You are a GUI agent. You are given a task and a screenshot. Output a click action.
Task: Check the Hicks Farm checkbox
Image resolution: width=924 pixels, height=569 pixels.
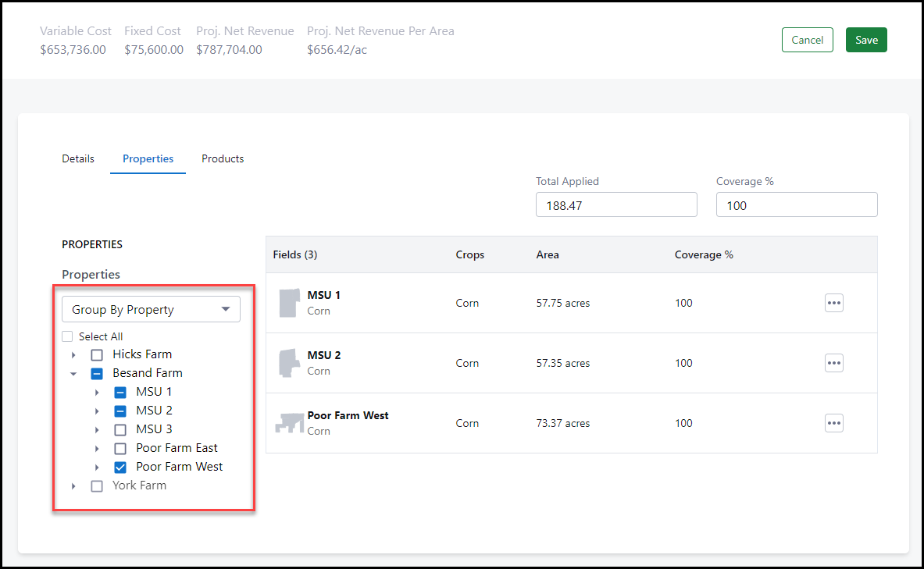click(x=97, y=354)
